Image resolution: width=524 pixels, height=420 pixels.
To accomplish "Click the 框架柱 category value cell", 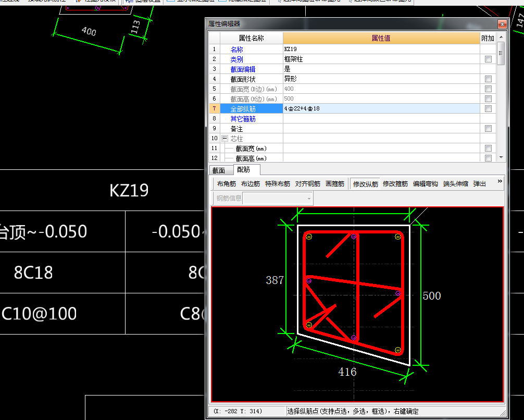I will click(x=381, y=59).
